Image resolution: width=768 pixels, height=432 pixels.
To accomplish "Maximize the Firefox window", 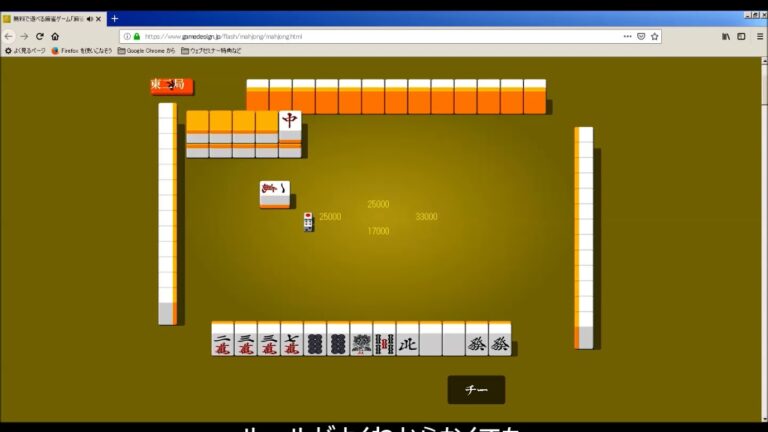I will coord(756,15).
